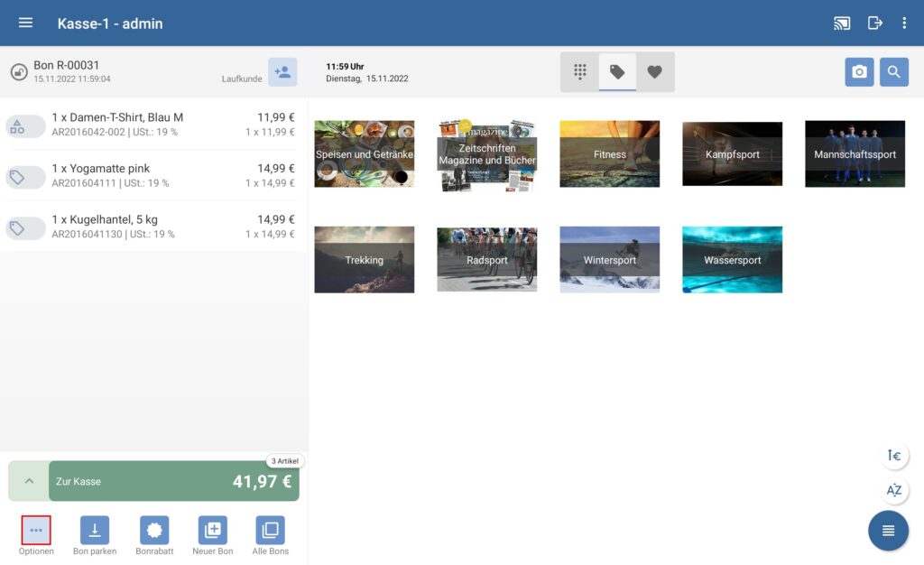Show Alle Bons list
Viewport: 924px width, 565px height.
pos(271,531)
